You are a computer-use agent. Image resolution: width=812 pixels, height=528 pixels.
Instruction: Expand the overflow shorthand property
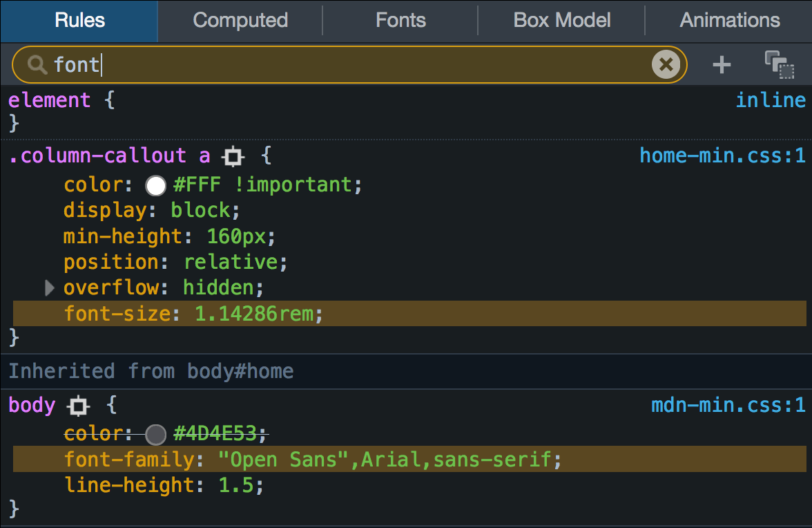[49, 287]
